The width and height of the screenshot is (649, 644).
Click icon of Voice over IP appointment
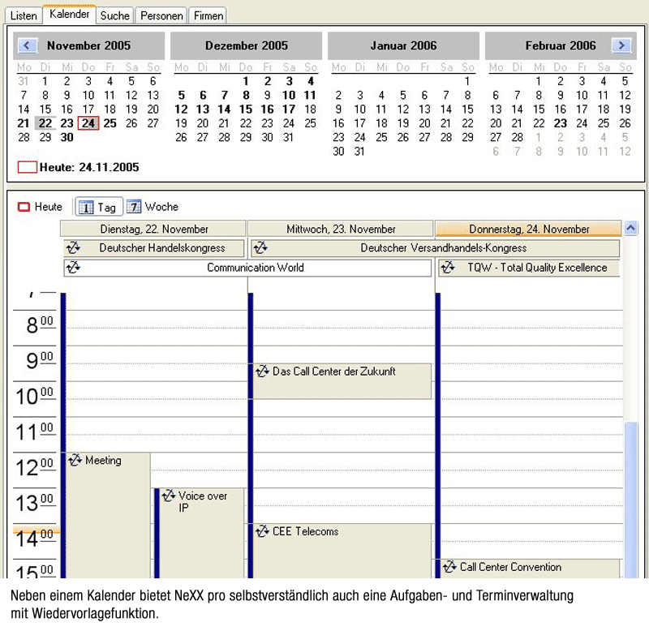click(x=169, y=496)
